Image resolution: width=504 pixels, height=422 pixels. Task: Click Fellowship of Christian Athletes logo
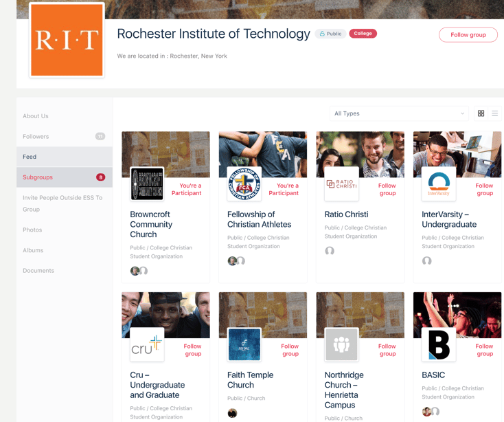(244, 184)
